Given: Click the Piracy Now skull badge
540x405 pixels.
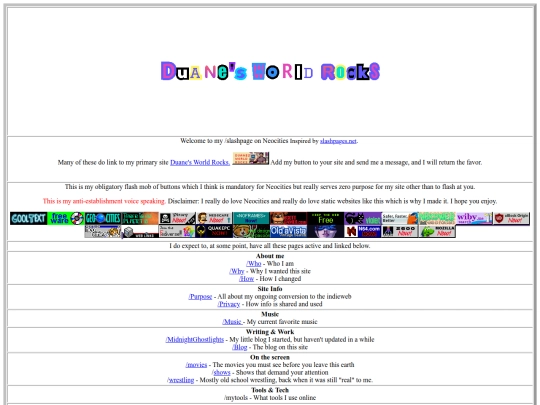Looking at the screenshot, I should click(177, 218).
